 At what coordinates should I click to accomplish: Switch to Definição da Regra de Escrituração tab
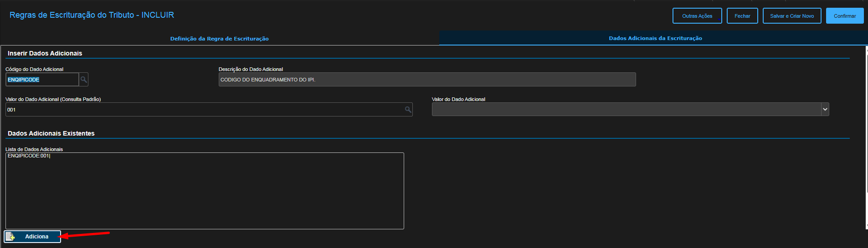[x=219, y=39]
